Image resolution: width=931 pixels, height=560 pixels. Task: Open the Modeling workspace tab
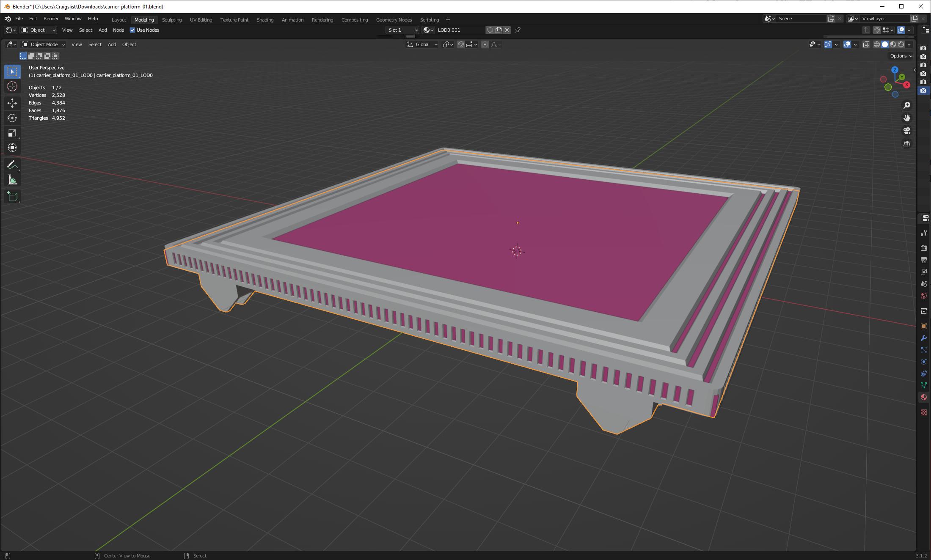[x=143, y=19]
